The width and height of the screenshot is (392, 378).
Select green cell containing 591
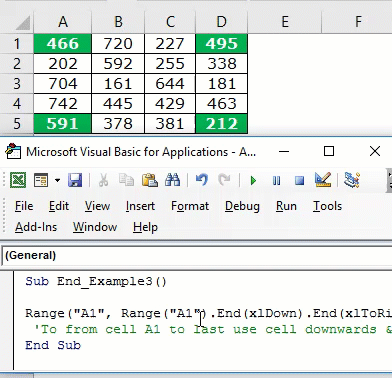pos(63,124)
